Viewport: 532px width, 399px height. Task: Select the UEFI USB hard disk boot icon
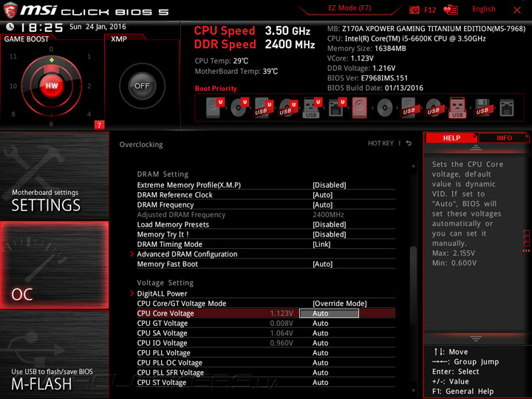[263, 108]
